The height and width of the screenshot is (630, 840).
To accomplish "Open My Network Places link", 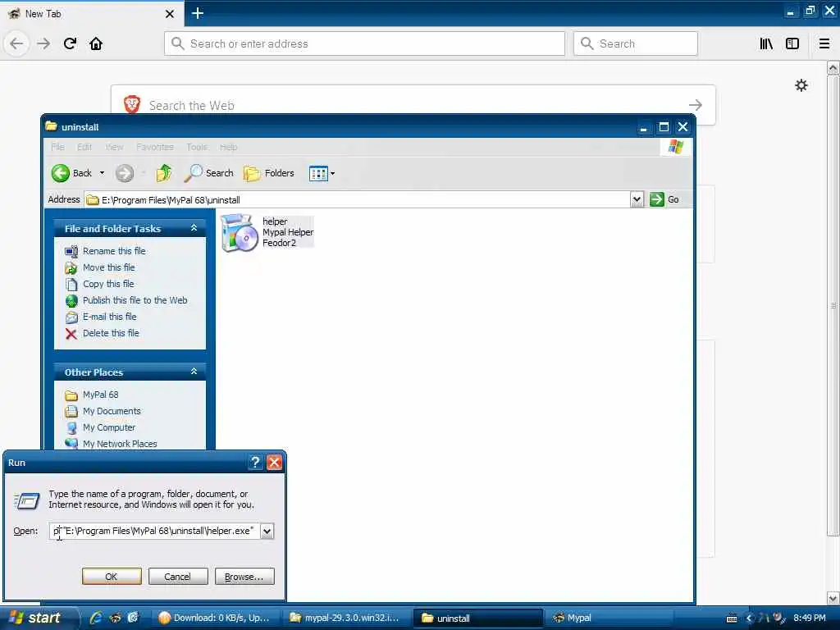I will click(120, 444).
